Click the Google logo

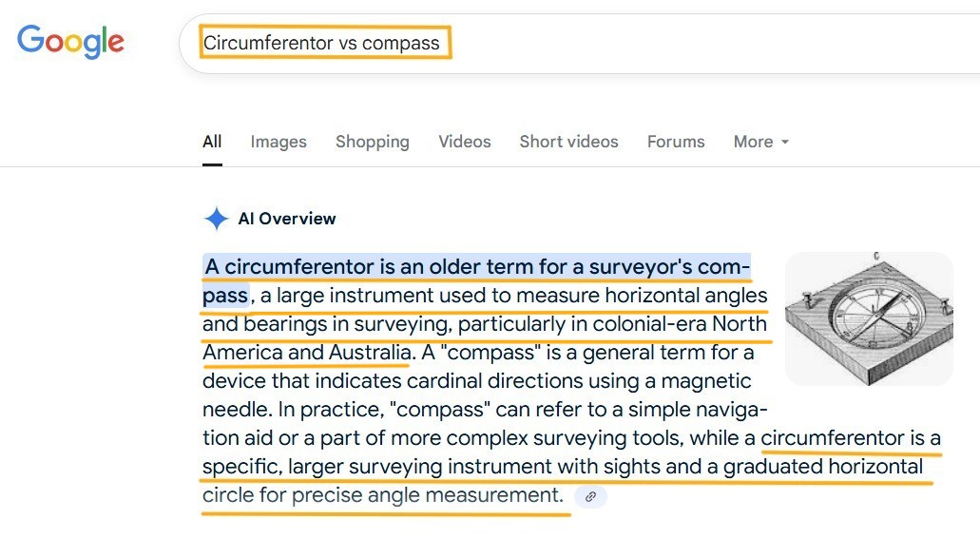pyautogui.click(x=70, y=42)
